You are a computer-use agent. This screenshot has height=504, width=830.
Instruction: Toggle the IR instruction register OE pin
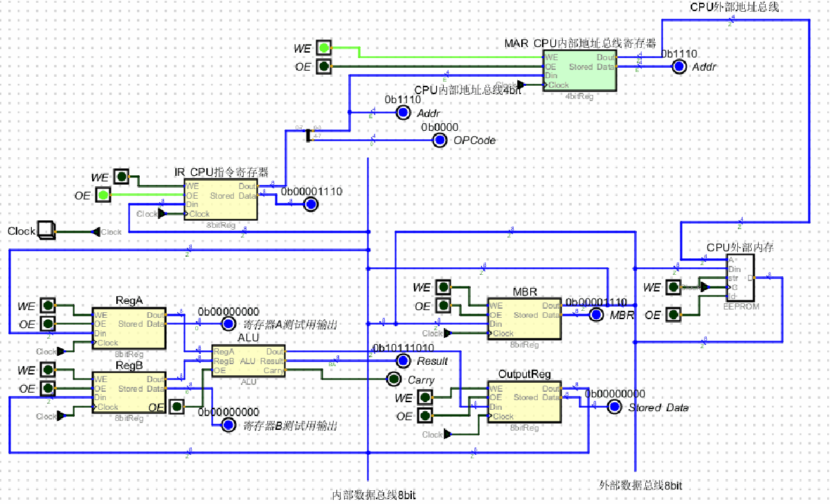tap(103, 195)
